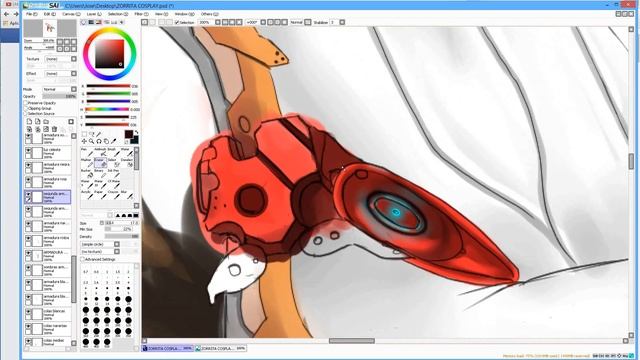Select the Acrylic brush tool
The image size is (640, 360).
pos(86,194)
